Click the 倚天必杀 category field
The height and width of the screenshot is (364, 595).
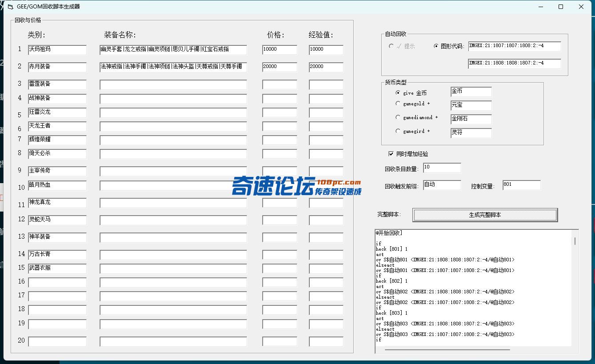coord(57,154)
